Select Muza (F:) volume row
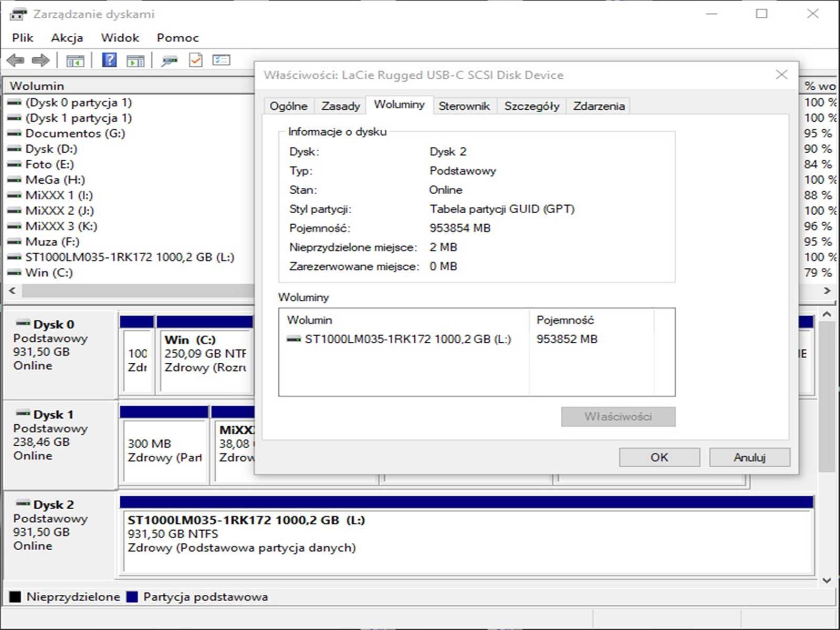The image size is (840, 630). 130,242
